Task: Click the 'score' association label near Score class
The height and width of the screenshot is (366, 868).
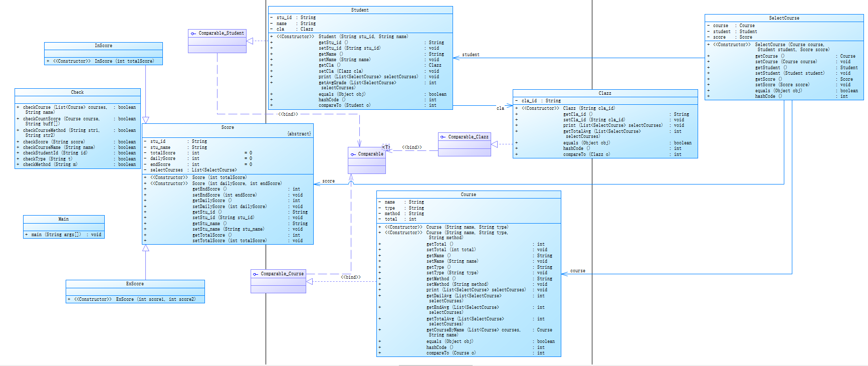Action: [x=328, y=181]
